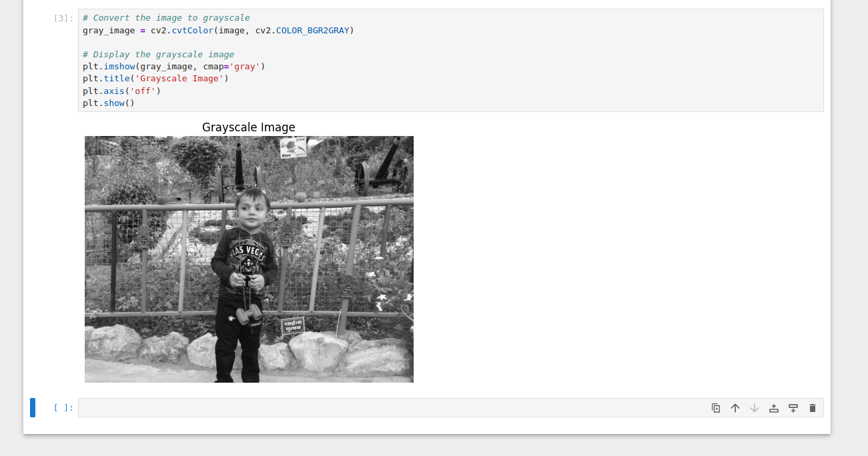Viewport: 868px width, 456px height.
Task: Click COLOR_BGR2GRAY constant in the code
Action: [x=312, y=31]
